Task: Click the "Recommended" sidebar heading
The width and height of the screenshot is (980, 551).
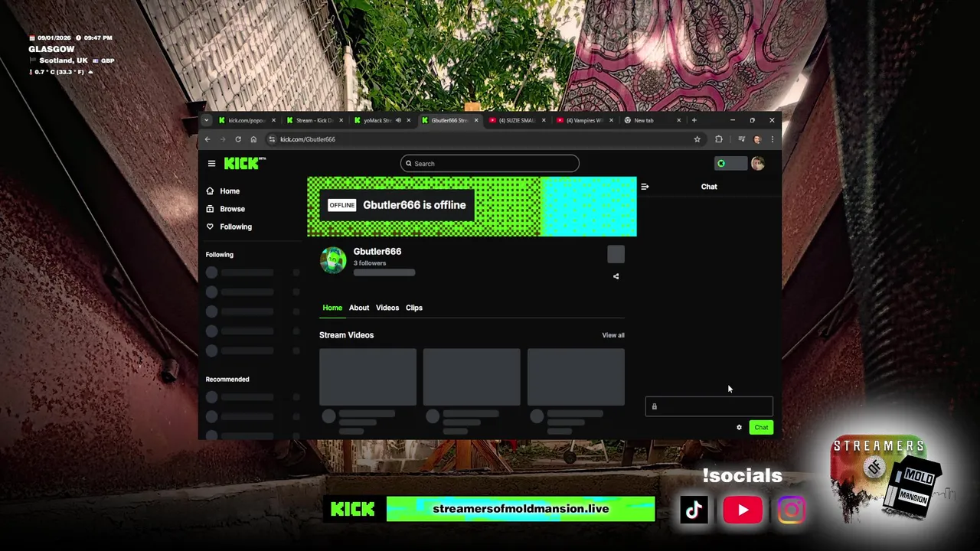Action: click(227, 379)
